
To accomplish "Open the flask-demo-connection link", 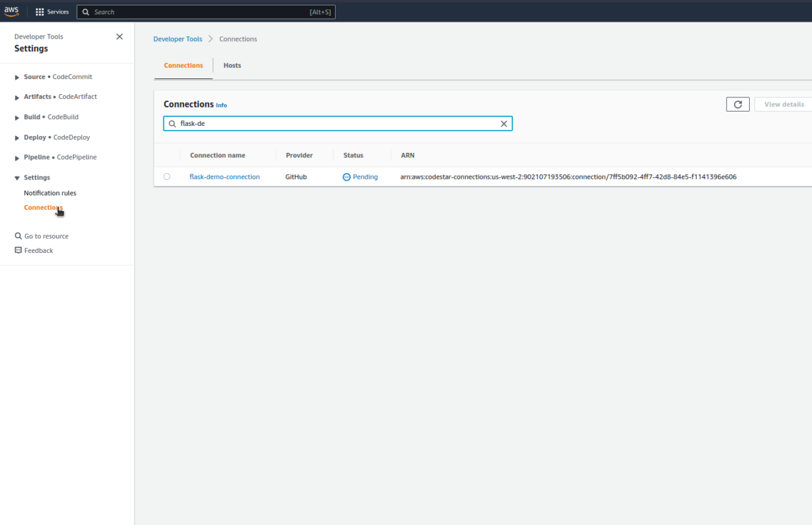I will 225,177.
